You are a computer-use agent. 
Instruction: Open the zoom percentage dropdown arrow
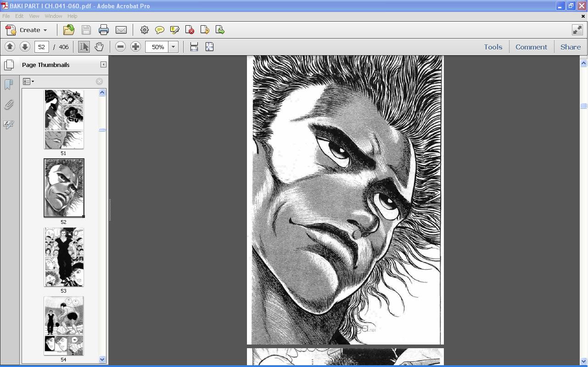point(174,47)
